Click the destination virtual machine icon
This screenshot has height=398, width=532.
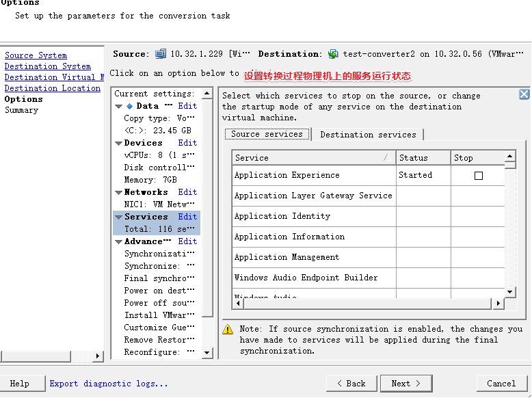[x=333, y=54]
